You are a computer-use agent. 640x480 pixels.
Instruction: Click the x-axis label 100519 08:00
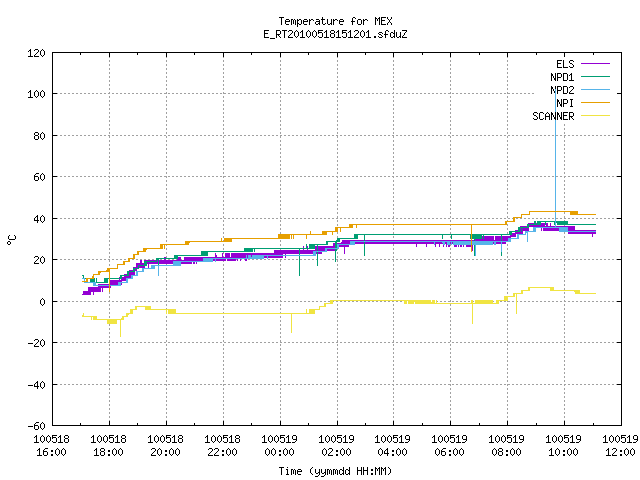pos(507,445)
